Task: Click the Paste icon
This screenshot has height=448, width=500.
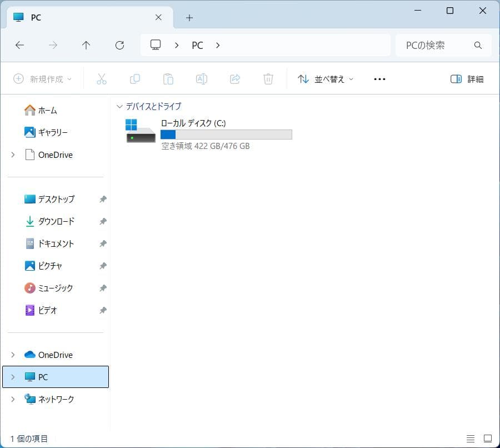Action: tap(168, 78)
